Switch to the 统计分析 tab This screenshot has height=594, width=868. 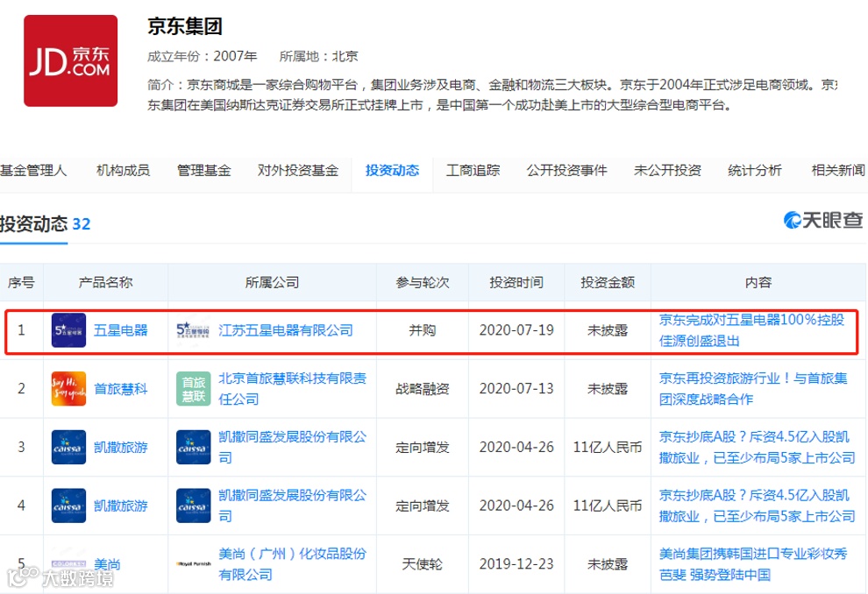click(x=755, y=170)
